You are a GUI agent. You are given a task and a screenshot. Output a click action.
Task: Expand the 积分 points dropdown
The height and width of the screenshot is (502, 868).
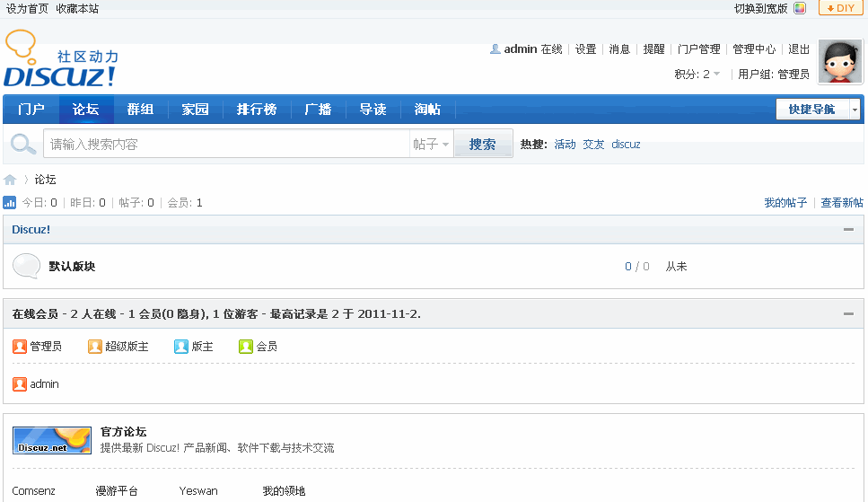717,74
